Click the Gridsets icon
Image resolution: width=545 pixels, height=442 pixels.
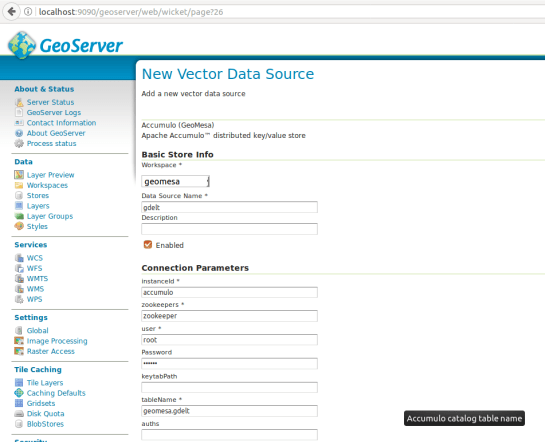[19, 403]
